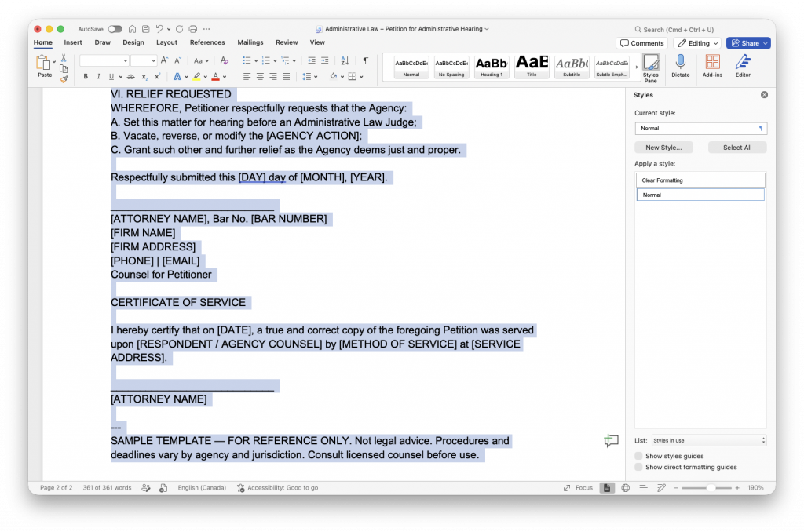Click the bulleted list icon
The width and height of the screenshot is (804, 532).
247,60
